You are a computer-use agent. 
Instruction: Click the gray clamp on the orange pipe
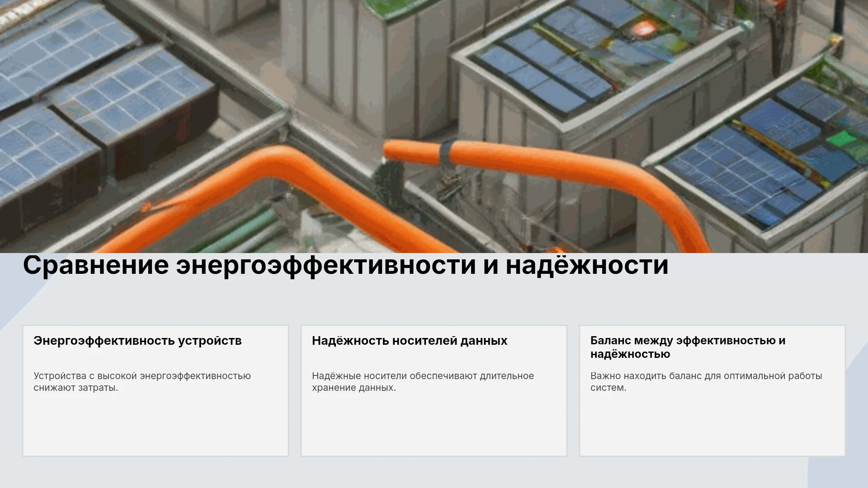(446, 153)
